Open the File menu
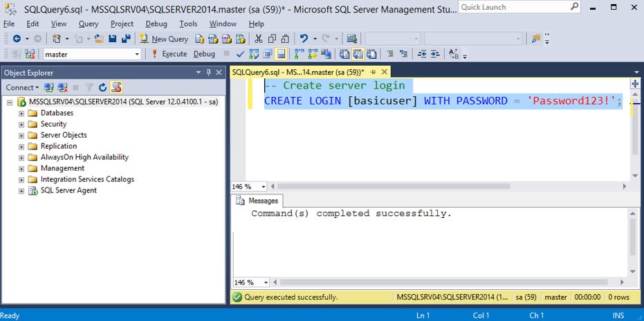This screenshot has width=644, height=321. pyautogui.click(x=9, y=24)
